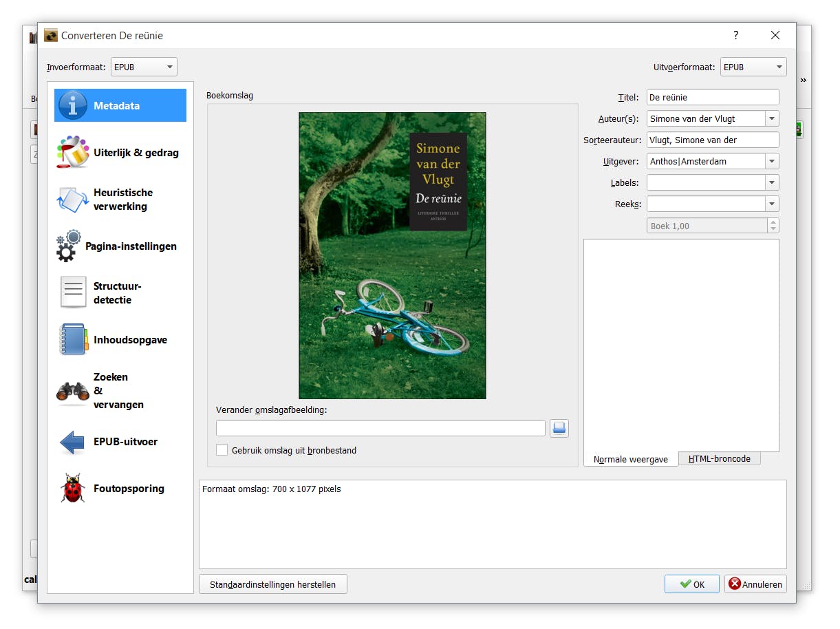Go to EPUB-uitvoer arrow icon
Viewport: 840px width, 629px height.
tap(73, 442)
